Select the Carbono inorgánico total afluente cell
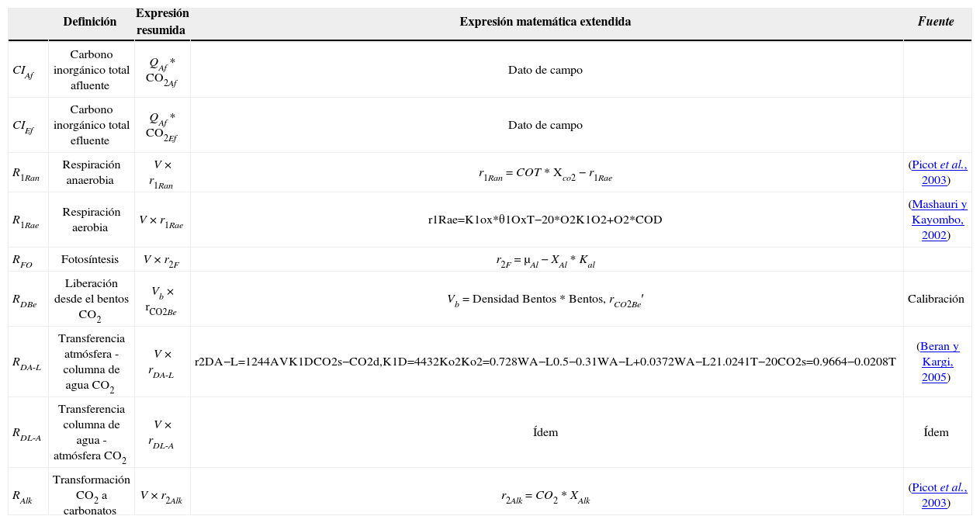 pyautogui.click(x=92, y=70)
